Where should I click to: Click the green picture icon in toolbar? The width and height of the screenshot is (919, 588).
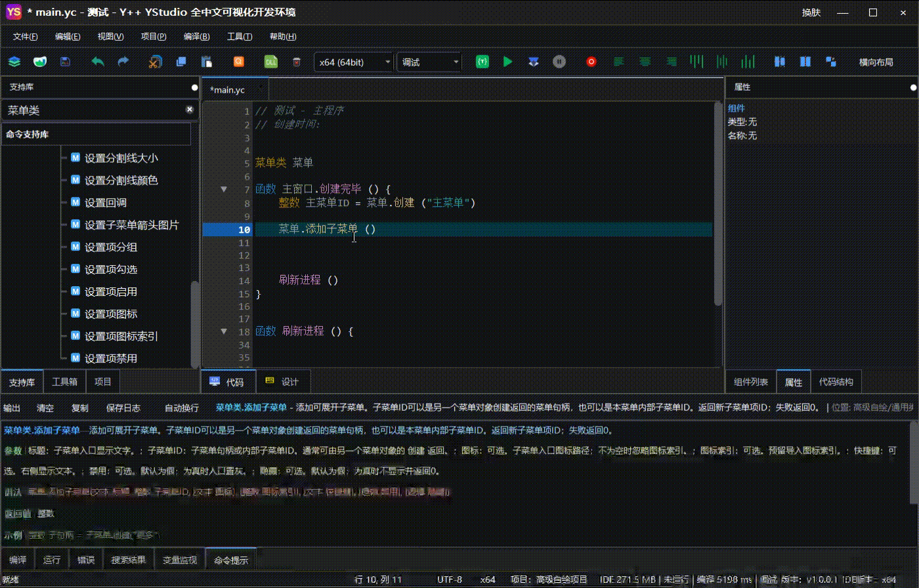[41, 62]
